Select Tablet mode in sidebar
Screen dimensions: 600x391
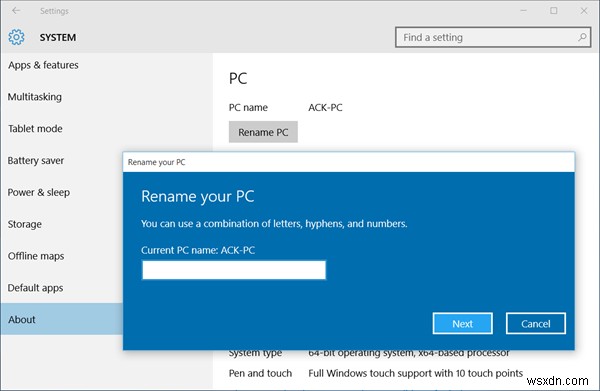pos(35,129)
